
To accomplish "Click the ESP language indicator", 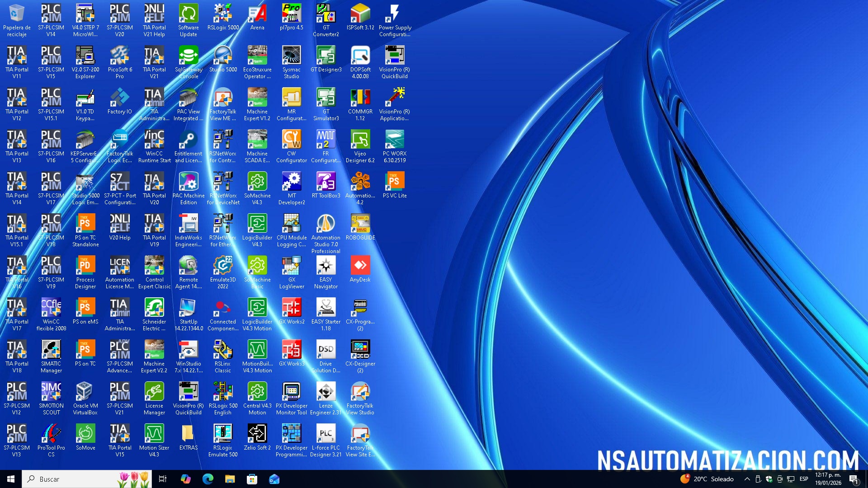I will [x=804, y=479].
